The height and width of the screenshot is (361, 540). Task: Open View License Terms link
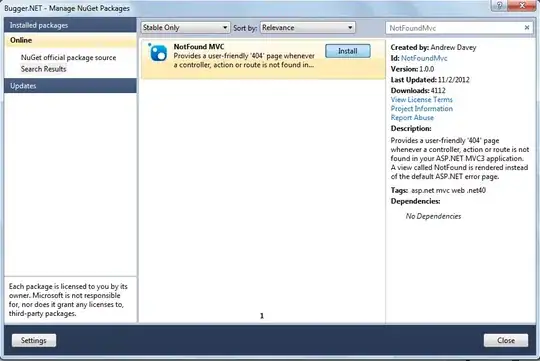click(422, 100)
